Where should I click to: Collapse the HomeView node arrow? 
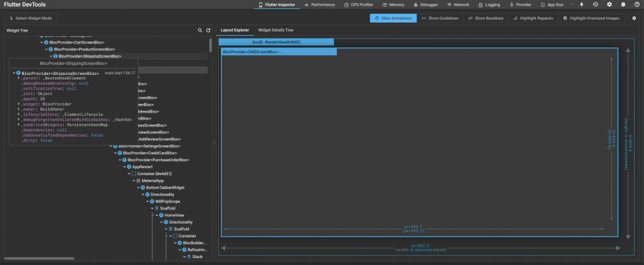(157, 215)
